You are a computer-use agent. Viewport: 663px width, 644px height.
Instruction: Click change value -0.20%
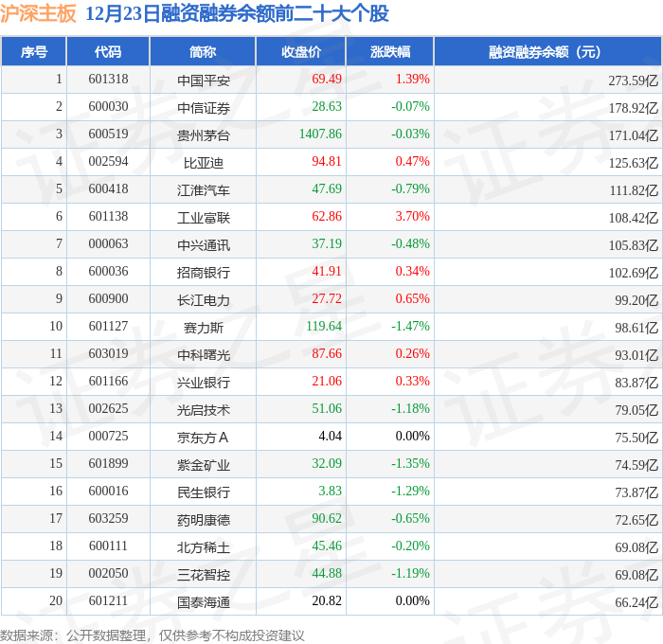[410, 546]
